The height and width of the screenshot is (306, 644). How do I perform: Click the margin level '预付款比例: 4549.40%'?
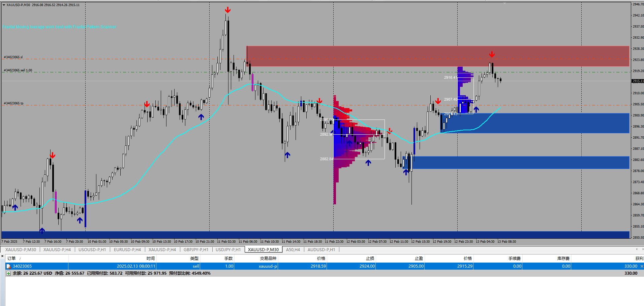(190, 273)
